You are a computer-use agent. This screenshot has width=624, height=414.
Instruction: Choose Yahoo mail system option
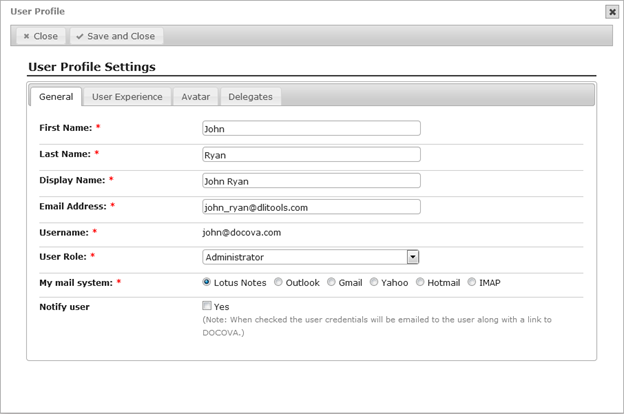tap(374, 282)
